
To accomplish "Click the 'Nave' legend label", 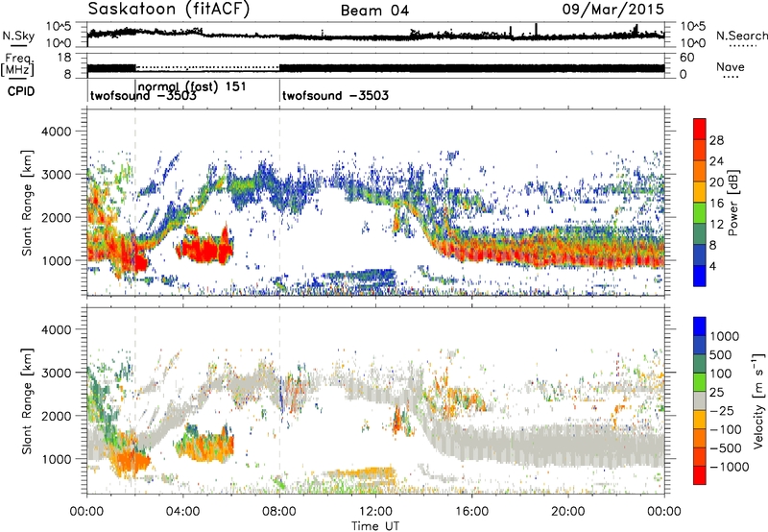I will [731, 66].
